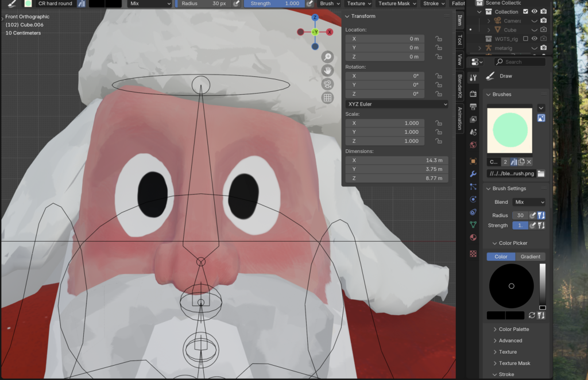Open the Texture properties checker icon
This screenshot has width=588, height=380.
coord(473,254)
